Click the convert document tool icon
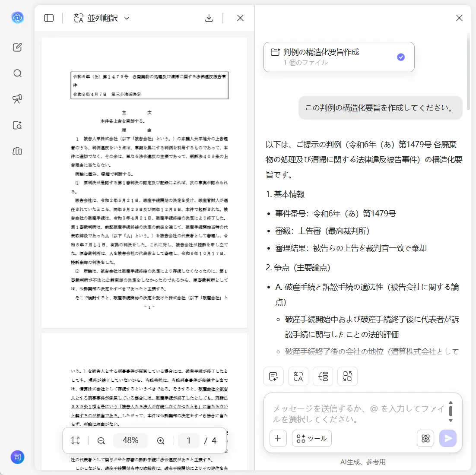The width and height of the screenshot is (476, 475). (347, 377)
